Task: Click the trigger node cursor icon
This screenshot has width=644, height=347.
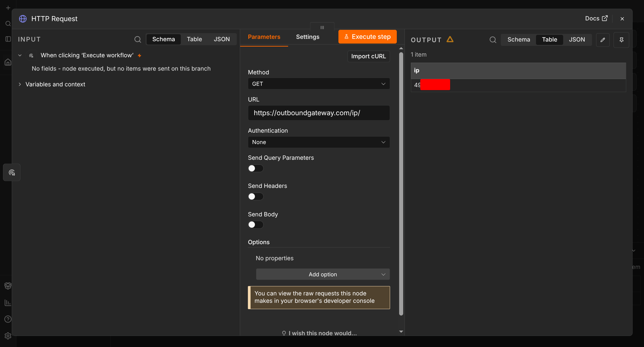Action: pos(31,56)
